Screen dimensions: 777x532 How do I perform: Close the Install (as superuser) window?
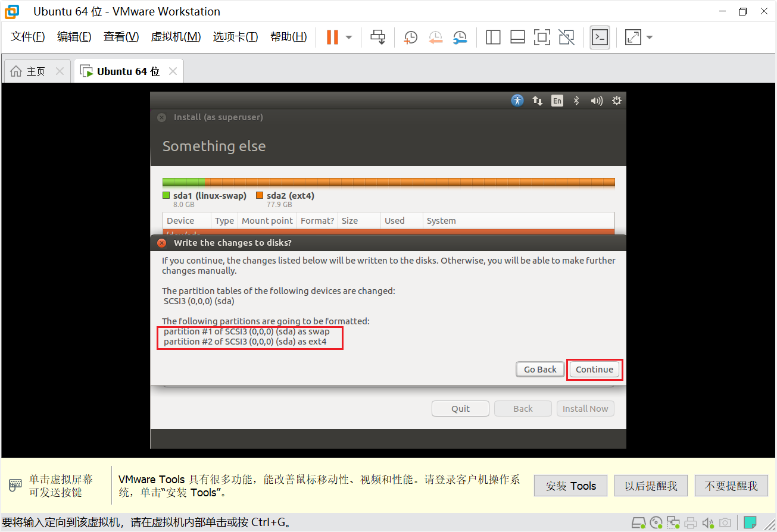click(161, 117)
